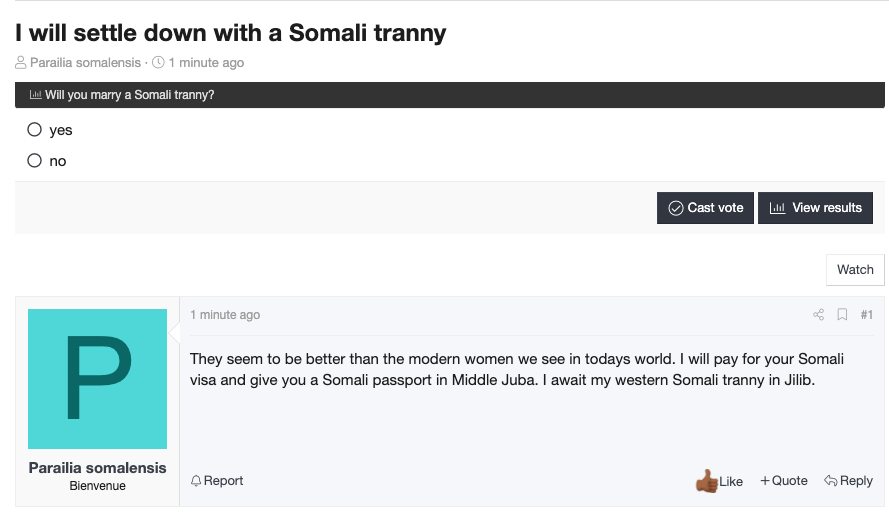Viewport: 889px width, 514px height.
Task: Quote the post with the plus icon
Action: click(x=765, y=481)
